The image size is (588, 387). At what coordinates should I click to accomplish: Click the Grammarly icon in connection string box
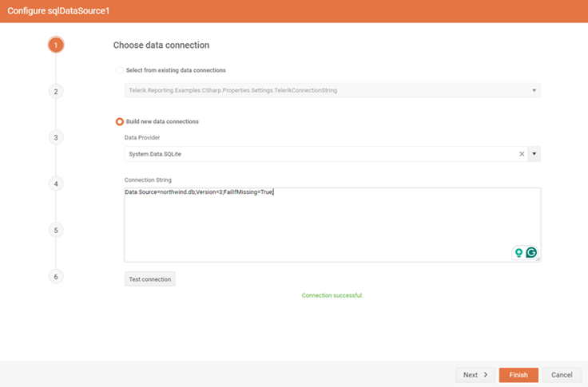point(530,253)
